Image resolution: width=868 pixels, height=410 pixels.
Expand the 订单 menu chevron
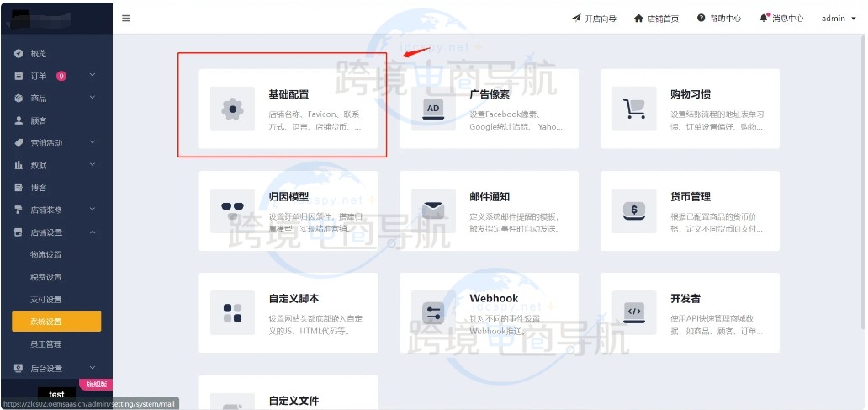coord(93,75)
